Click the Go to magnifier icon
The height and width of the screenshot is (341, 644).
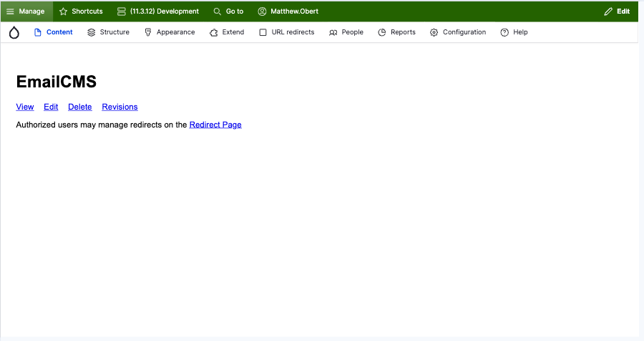tap(218, 11)
